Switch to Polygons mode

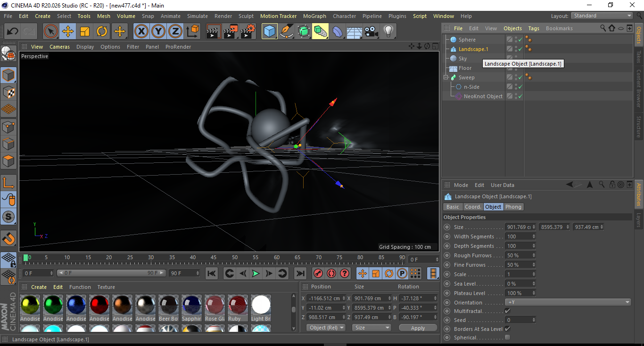click(x=8, y=161)
